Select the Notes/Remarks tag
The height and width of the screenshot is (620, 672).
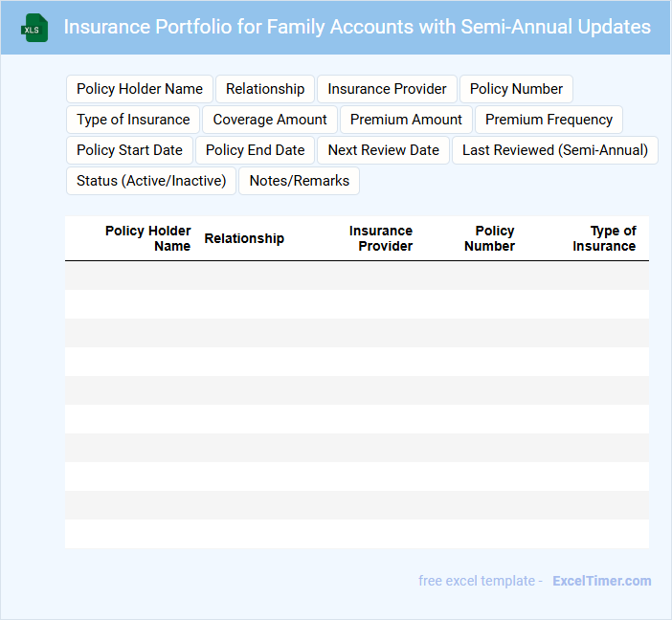pyautogui.click(x=299, y=181)
